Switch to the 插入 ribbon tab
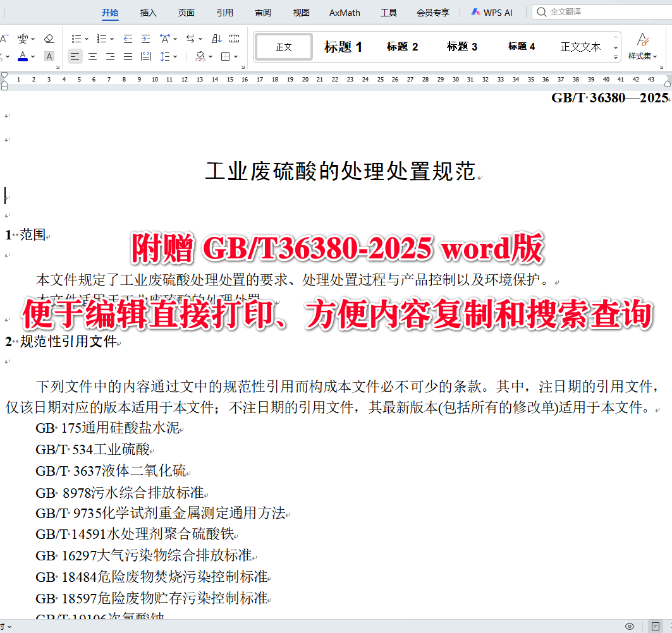672x633 pixels. (x=148, y=12)
